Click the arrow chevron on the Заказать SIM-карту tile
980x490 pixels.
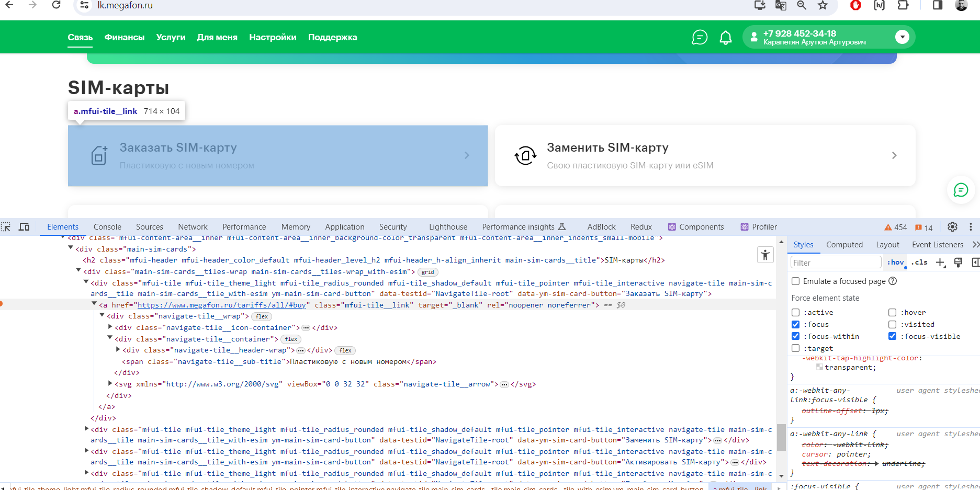click(x=467, y=155)
